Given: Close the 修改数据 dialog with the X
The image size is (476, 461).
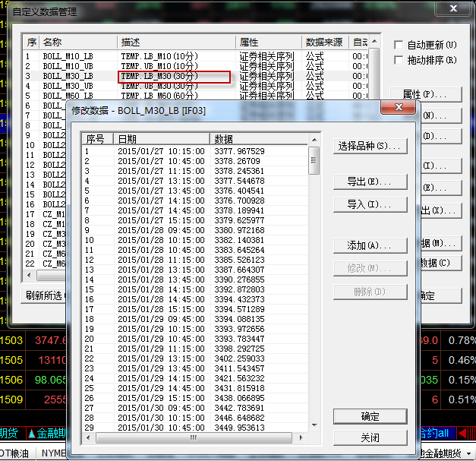Looking at the screenshot, I should (x=399, y=110).
